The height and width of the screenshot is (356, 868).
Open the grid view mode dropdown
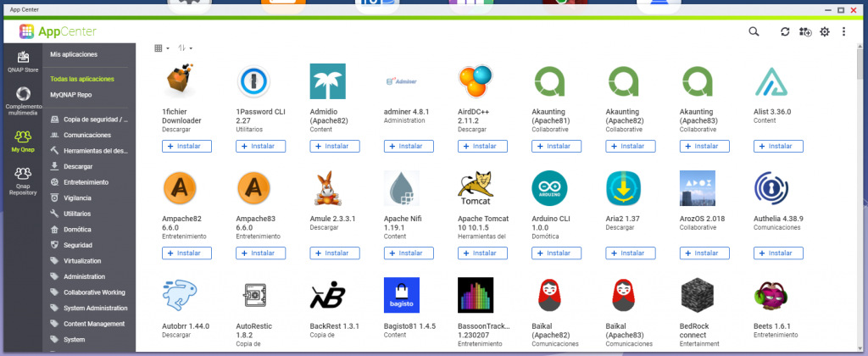coord(161,48)
